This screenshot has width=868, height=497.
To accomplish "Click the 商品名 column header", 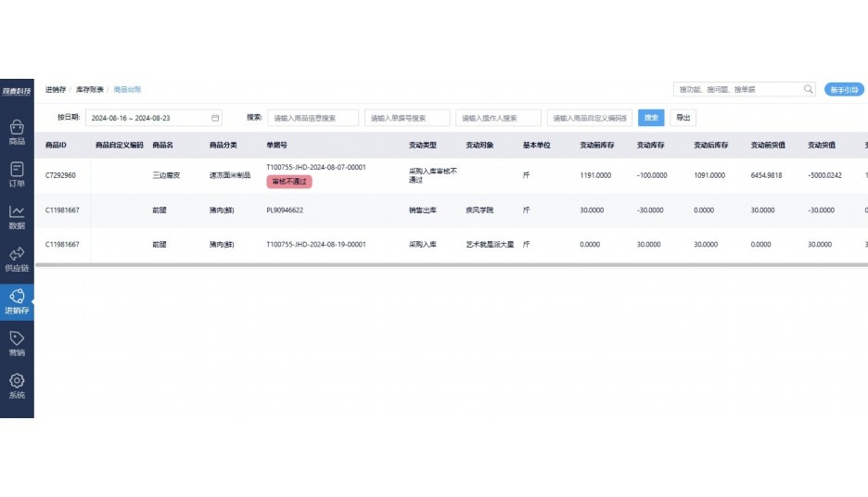I will tap(163, 145).
